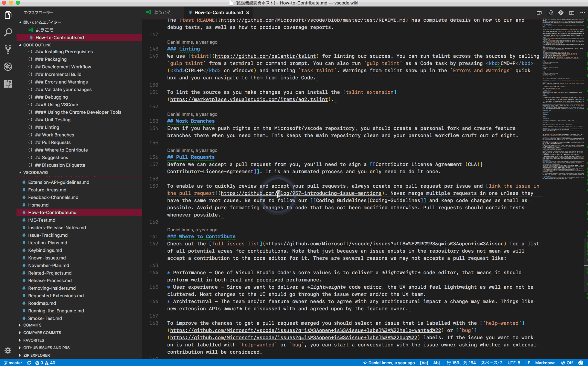
Task: Change the LF end-of-line sequence
Action: pyautogui.click(x=527, y=363)
